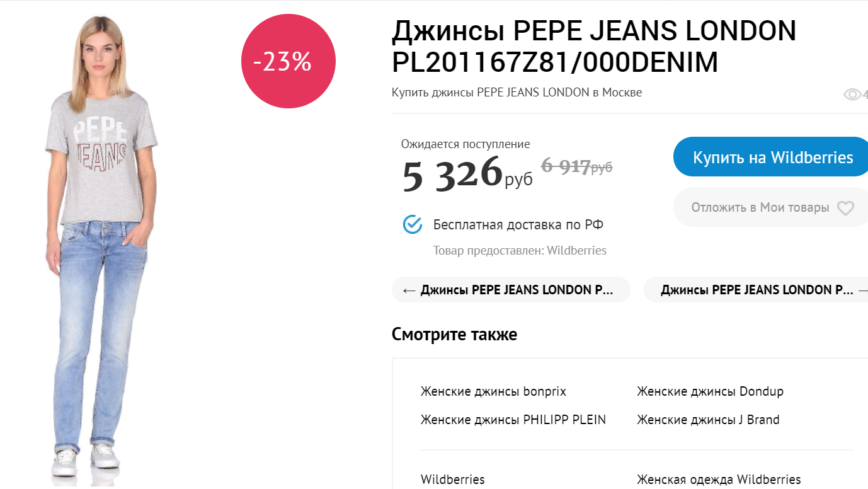Image resolution: width=868 pixels, height=489 pixels.
Task: Click Купить джинсы PEPE JEANS LONDON в Москве
Action: pos(517,93)
